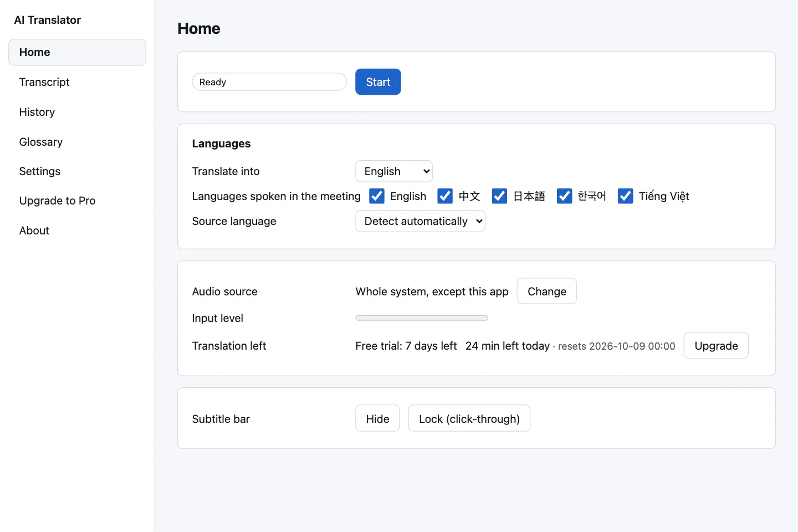
Task: Hide the subtitle bar
Action: click(377, 418)
